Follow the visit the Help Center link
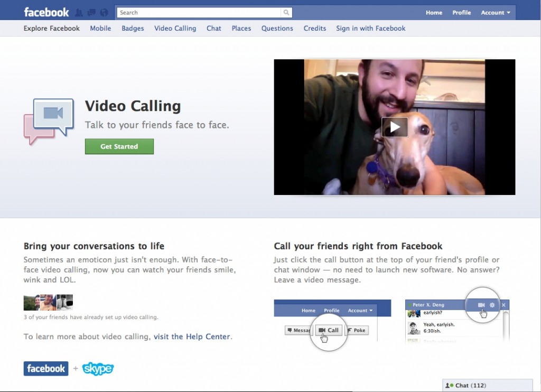541x392 pixels. coord(192,337)
